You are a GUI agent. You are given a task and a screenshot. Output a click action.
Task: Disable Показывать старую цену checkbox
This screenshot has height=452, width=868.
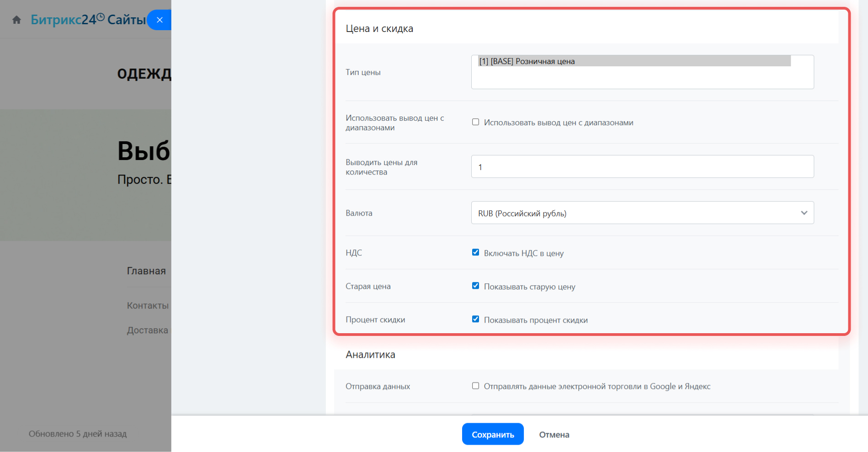[x=475, y=286]
